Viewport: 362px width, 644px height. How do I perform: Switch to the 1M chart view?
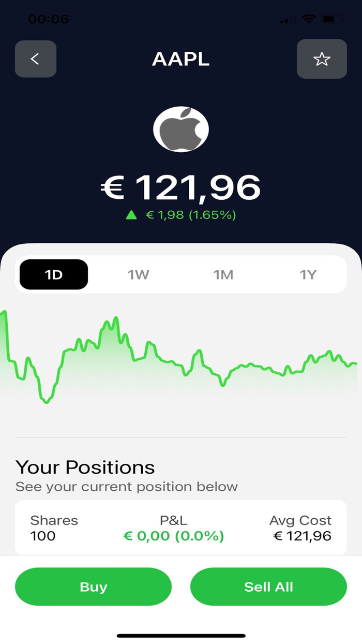(x=223, y=274)
